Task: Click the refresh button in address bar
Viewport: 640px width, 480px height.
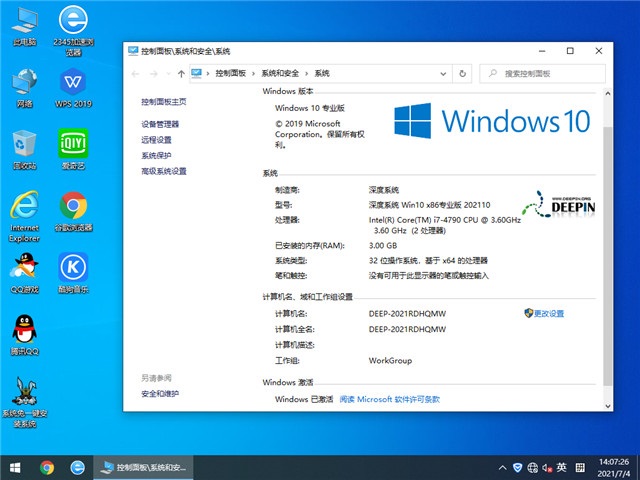Action: [465, 73]
